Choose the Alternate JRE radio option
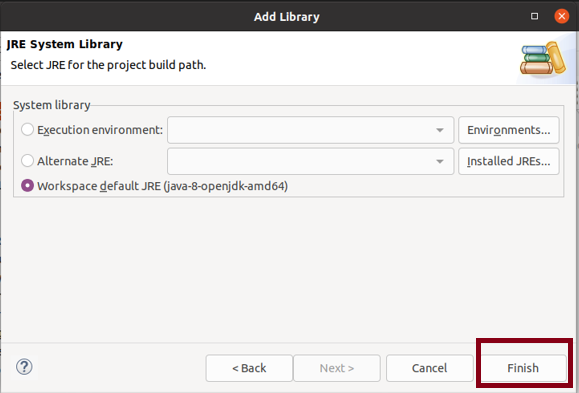 tap(27, 161)
